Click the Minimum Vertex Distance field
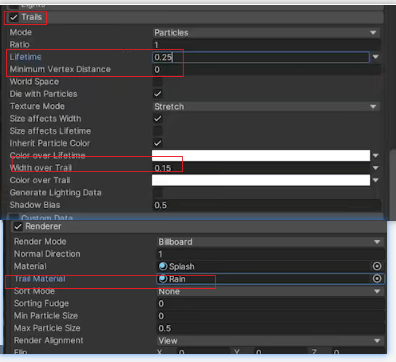This screenshot has height=362, width=396. (266, 69)
